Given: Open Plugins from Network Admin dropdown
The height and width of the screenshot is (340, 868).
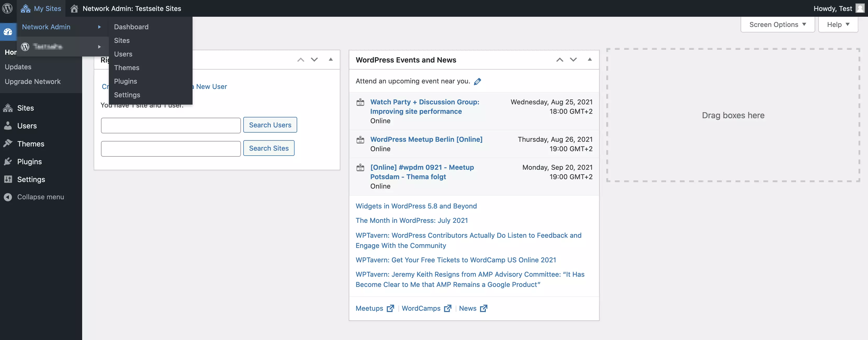Looking at the screenshot, I should (x=125, y=81).
